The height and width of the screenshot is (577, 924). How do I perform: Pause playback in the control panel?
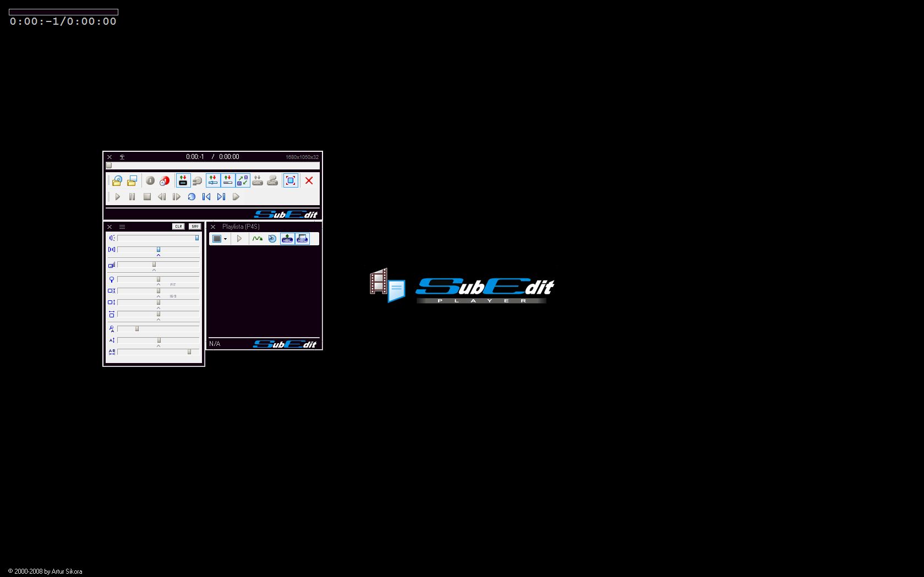(132, 196)
